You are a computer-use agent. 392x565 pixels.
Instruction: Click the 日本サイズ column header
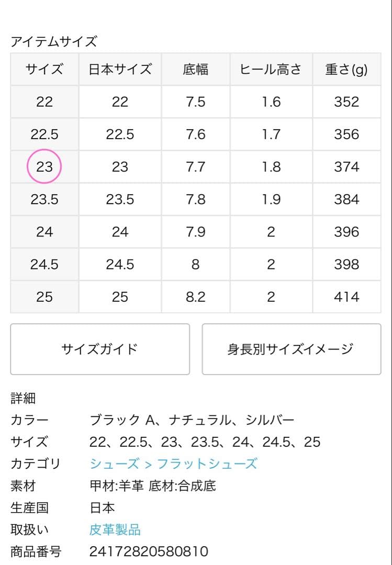tap(120, 69)
